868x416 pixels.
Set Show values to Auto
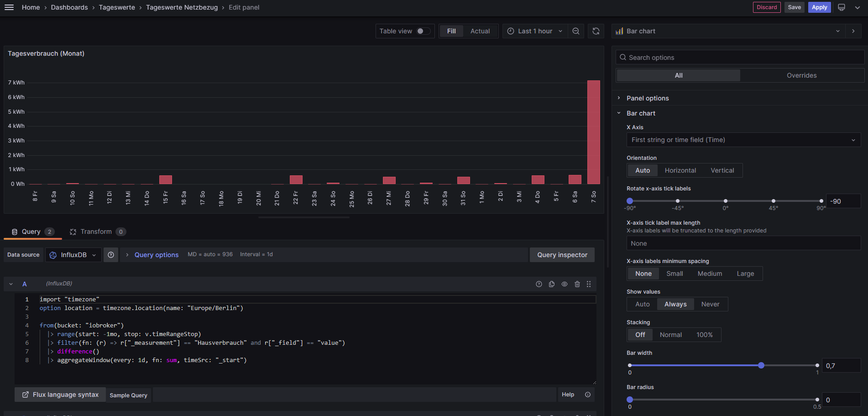[x=642, y=304]
